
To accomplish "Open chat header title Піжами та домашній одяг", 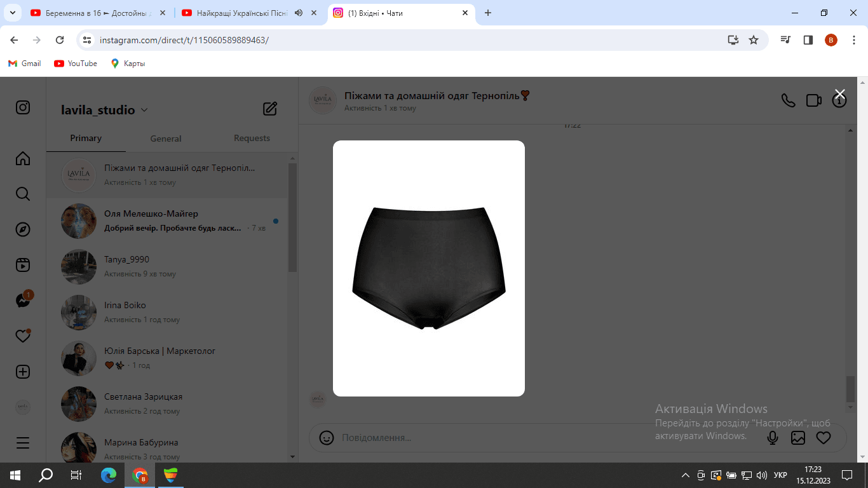I will (x=437, y=95).
